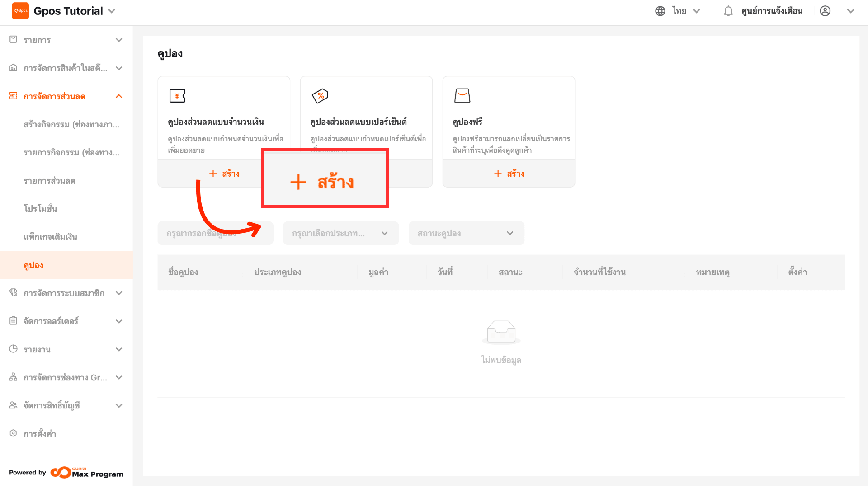Click the free coupon shopping bag icon
This screenshot has width=868, height=488.
462,96
